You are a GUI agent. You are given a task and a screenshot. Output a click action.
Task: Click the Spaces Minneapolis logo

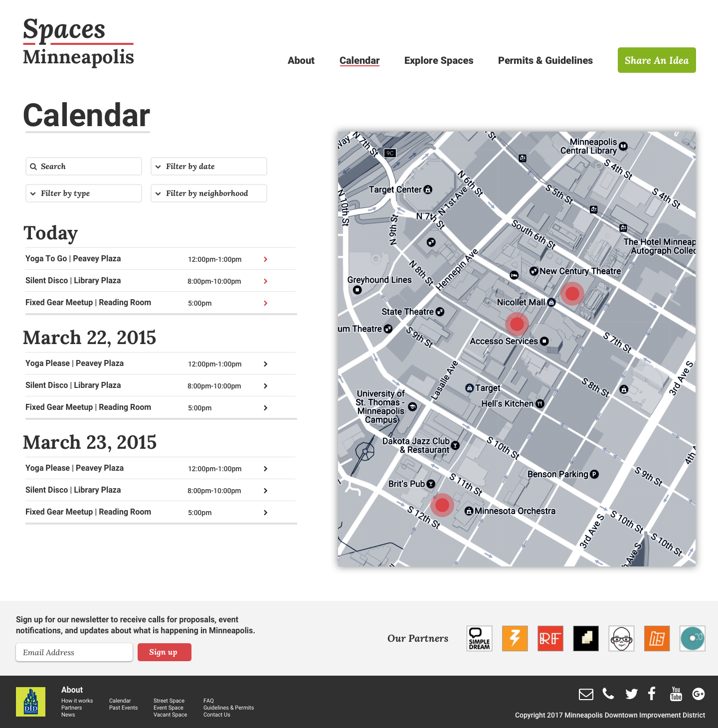click(x=78, y=43)
